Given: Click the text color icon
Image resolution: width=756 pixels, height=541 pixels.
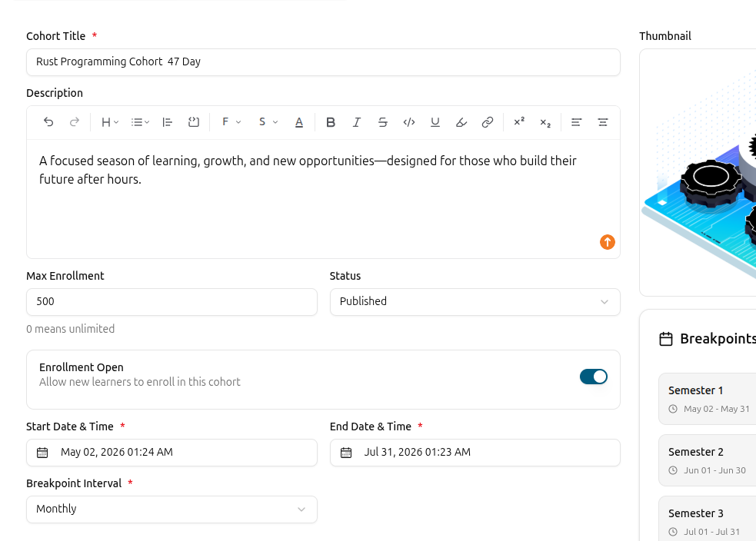Looking at the screenshot, I should [x=299, y=122].
